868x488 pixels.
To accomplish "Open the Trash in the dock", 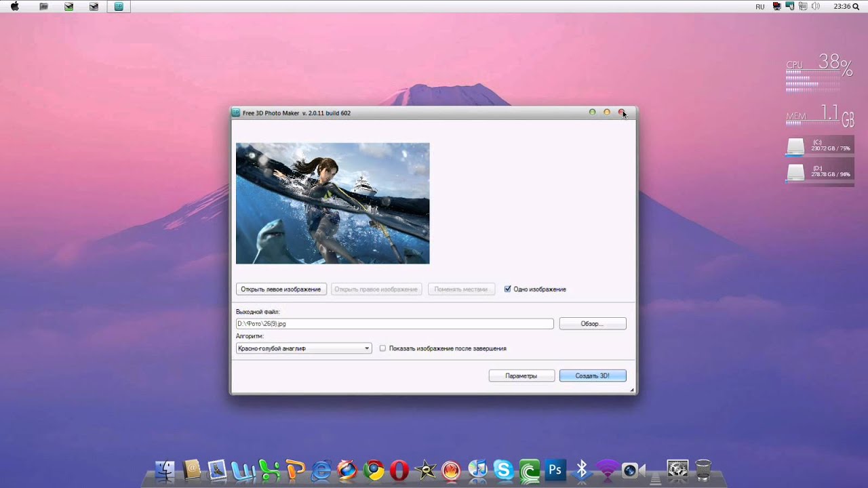I will click(703, 469).
